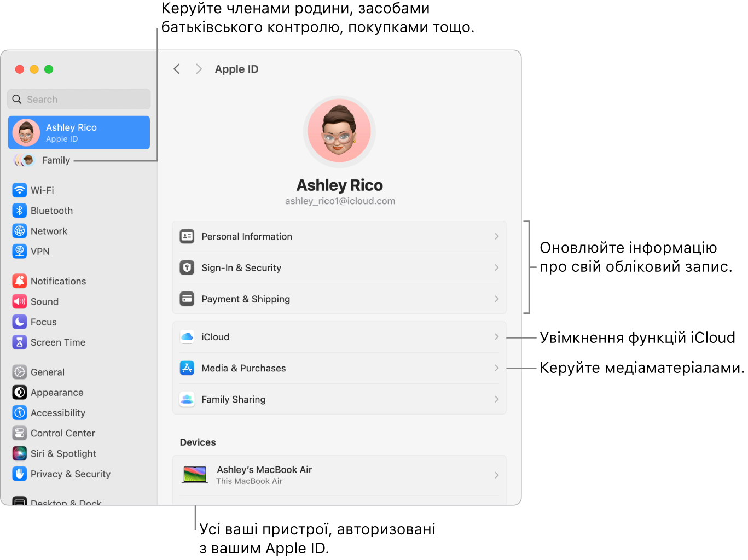Select Screen Time label in sidebar

click(58, 342)
